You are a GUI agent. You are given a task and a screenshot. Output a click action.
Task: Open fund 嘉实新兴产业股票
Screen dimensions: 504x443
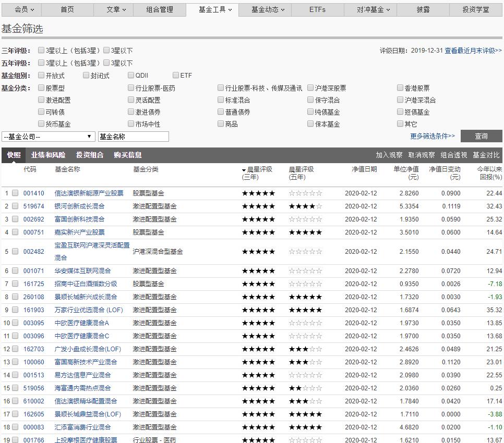pyautogui.click(x=79, y=232)
